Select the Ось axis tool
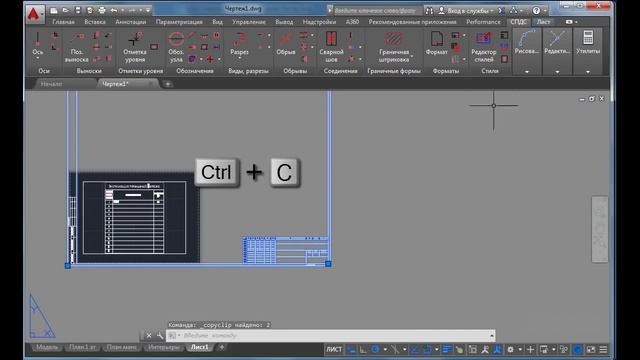This screenshot has height=360, width=640. coord(38,44)
